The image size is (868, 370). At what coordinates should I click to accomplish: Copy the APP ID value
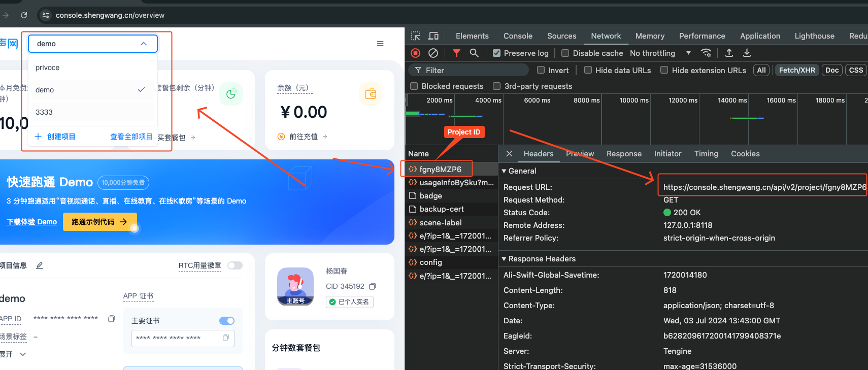point(112,319)
